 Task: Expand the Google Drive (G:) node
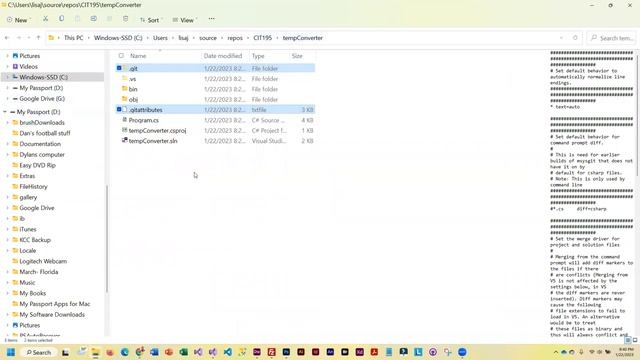click(7, 99)
